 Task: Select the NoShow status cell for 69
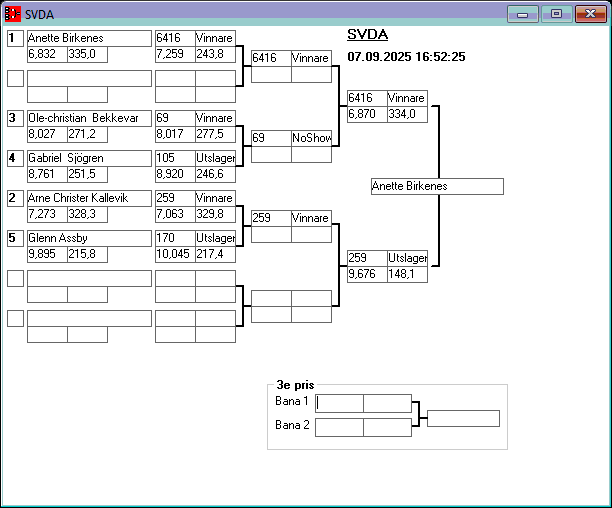[x=311, y=138]
